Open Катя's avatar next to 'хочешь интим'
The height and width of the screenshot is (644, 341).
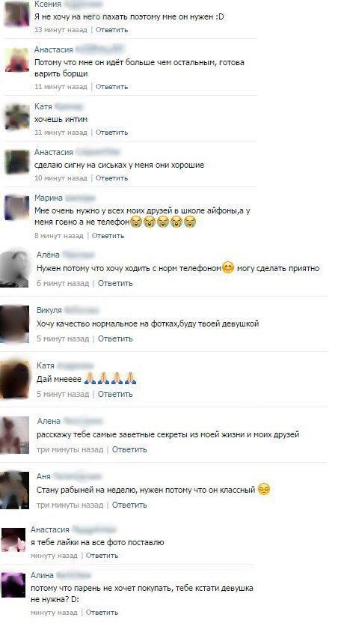(x=16, y=117)
